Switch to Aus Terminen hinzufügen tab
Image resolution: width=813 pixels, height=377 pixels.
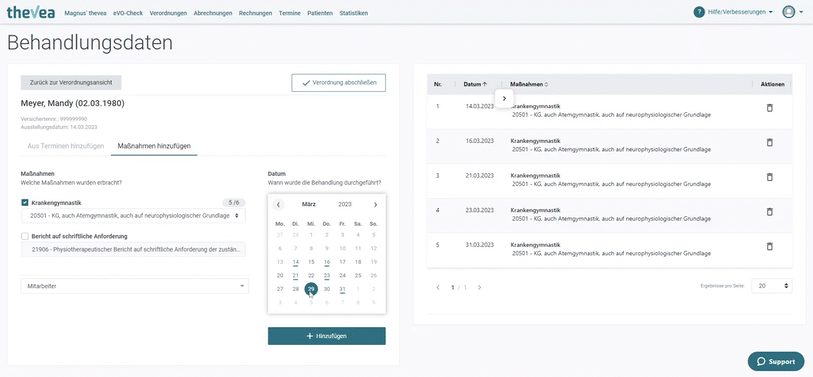[66, 146]
